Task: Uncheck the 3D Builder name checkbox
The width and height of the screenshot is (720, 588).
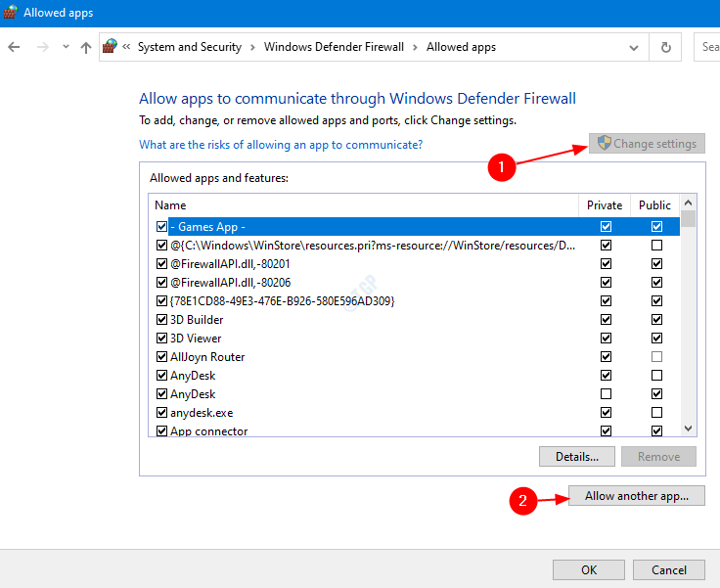Action: [x=162, y=320]
